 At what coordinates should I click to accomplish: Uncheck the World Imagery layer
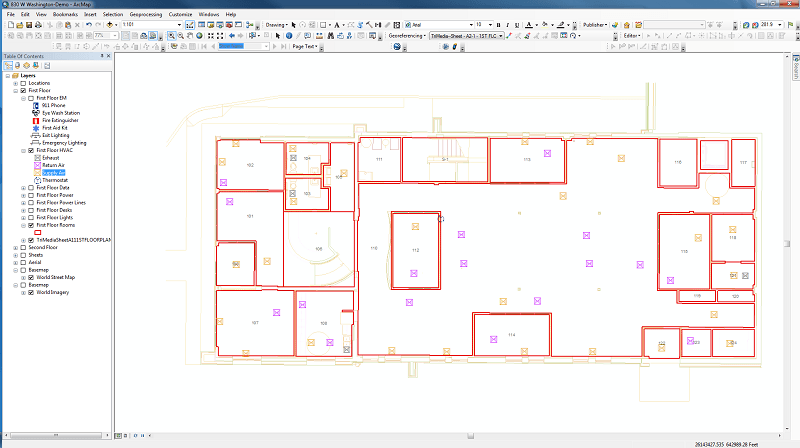coord(31,292)
